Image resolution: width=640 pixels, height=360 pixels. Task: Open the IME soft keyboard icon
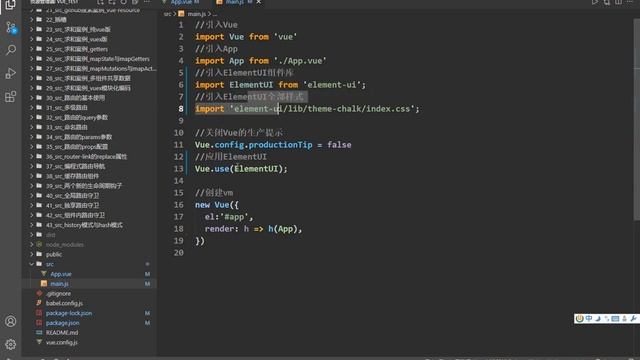pyautogui.click(x=615, y=318)
